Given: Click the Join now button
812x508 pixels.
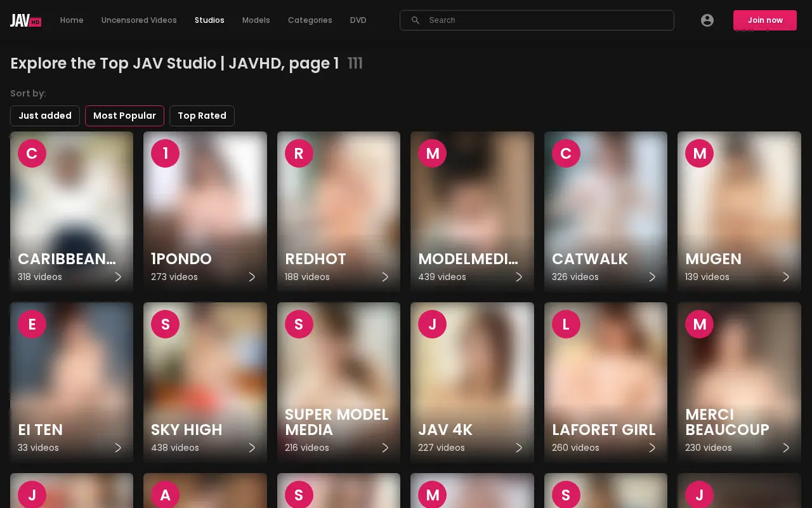Looking at the screenshot, I should (x=765, y=20).
